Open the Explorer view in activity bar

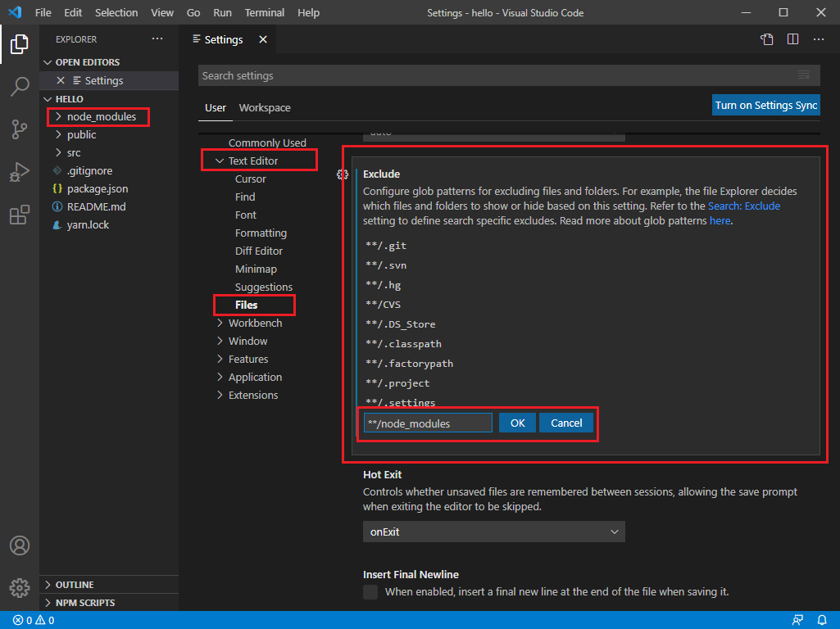pyautogui.click(x=20, y=44)
